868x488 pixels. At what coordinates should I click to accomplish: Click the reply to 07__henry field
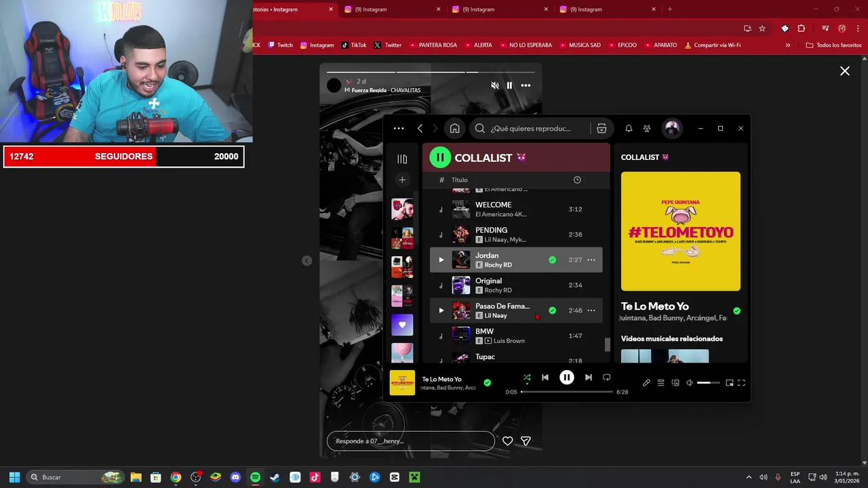(411, 441)
